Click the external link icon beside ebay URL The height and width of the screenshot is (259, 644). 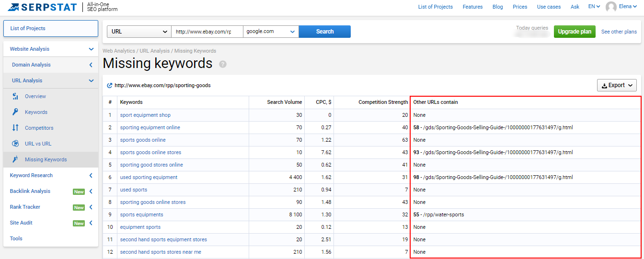pos(110,86)
